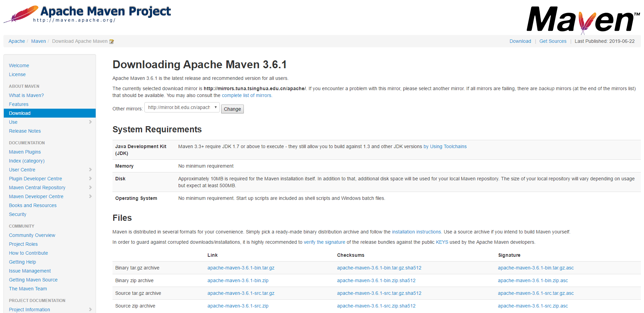Screen dimensions: 644x313
Task: Open the License sidebar item
Action: 17,74
